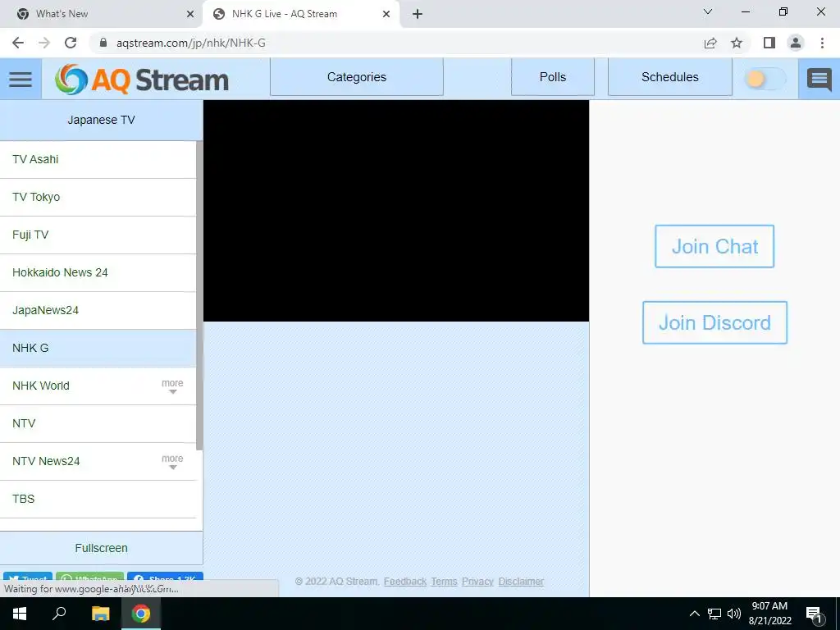840x630 pixels.
Task: View site lock information
Action: [104, 43]
